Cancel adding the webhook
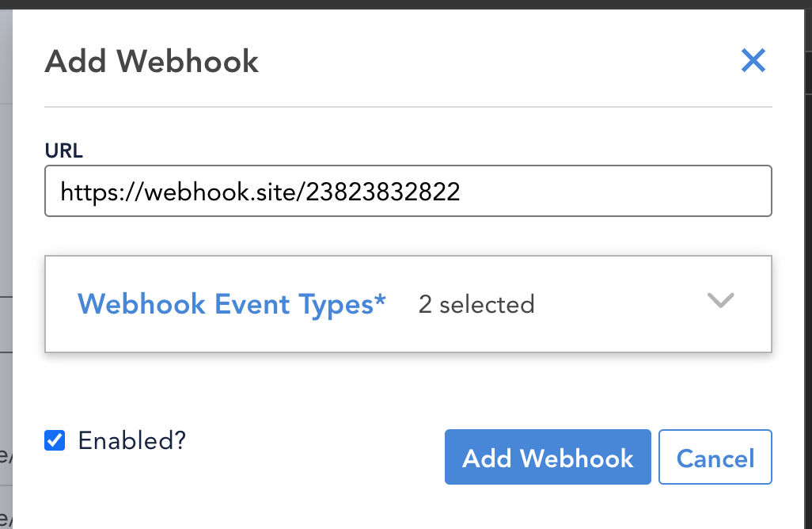Image resolution: width=812 pixels, height=529 pixels. coord(715,457)
